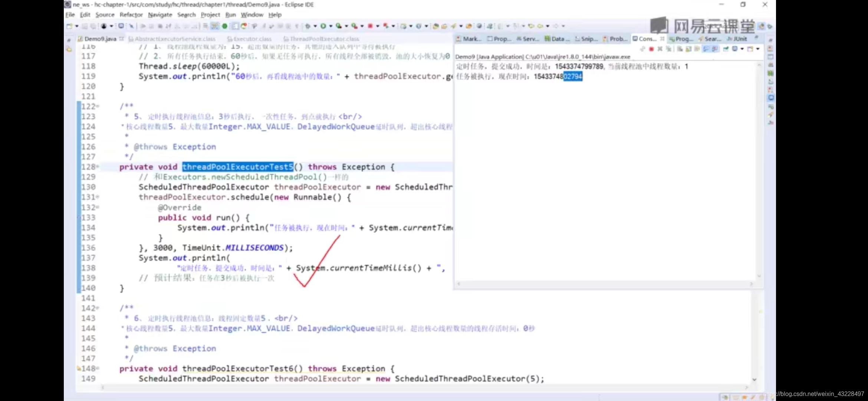
Task: Switch to the Problems view tab
Action: pos(615,39)
